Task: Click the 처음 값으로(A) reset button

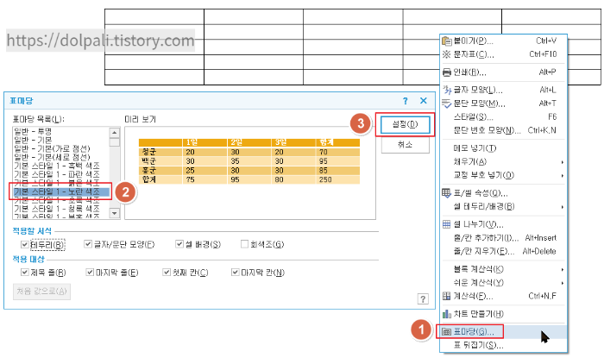Action: click(x=41, y=292)
